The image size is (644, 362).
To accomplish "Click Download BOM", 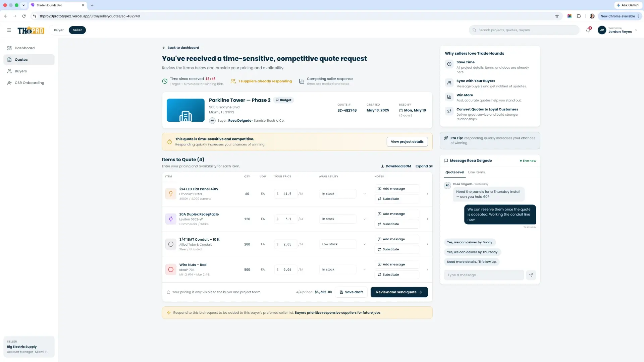I will [x=395, y=166].
